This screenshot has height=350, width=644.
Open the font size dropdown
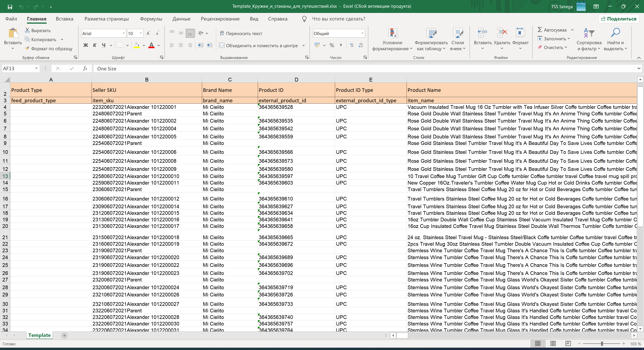coord(141,33)
